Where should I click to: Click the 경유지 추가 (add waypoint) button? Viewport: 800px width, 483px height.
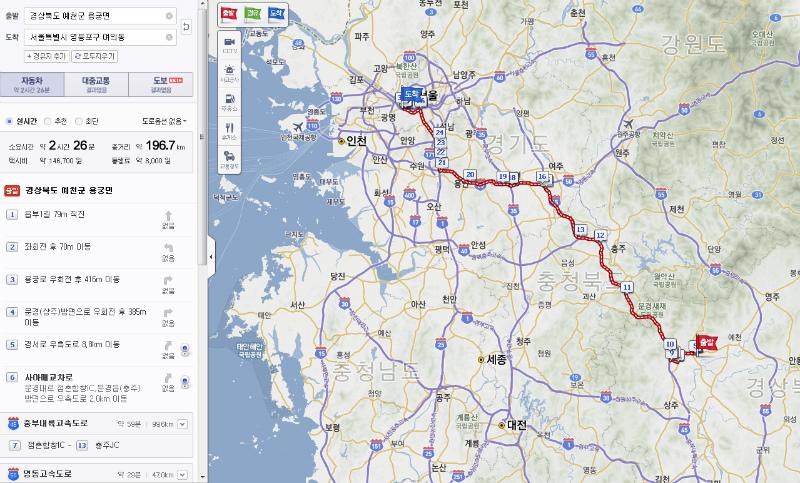46,56
